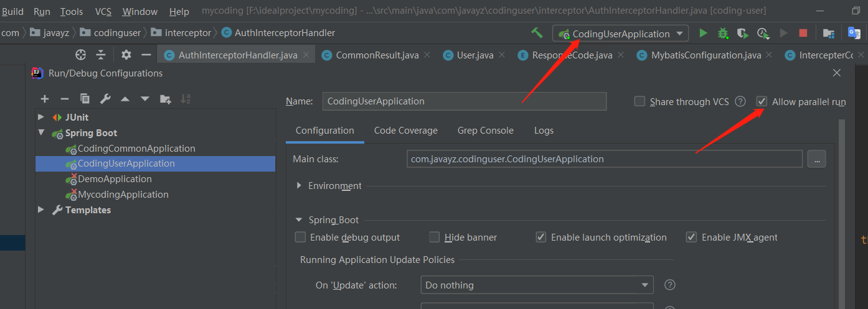Click the locate-in-project crosshair icon
This screenshot has width=868, height=309.
coord(80,55)
